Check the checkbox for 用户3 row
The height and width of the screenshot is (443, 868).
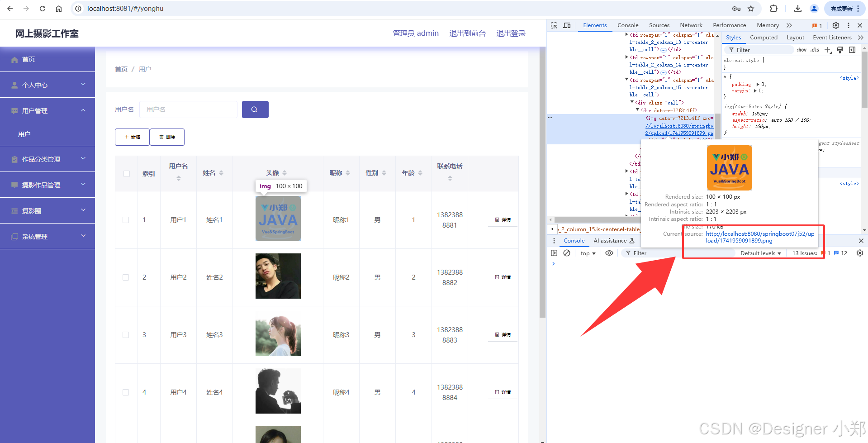point(126,335)
